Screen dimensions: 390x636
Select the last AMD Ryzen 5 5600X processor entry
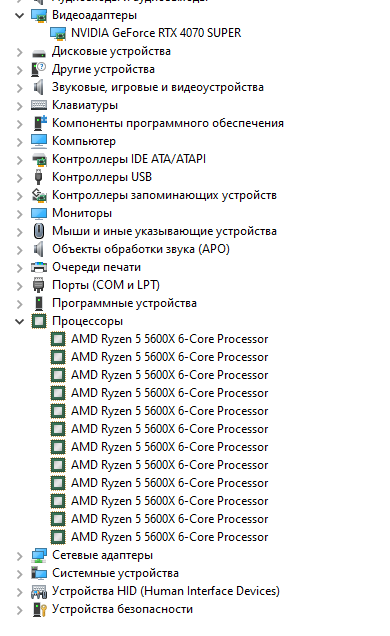pos(169,537)
